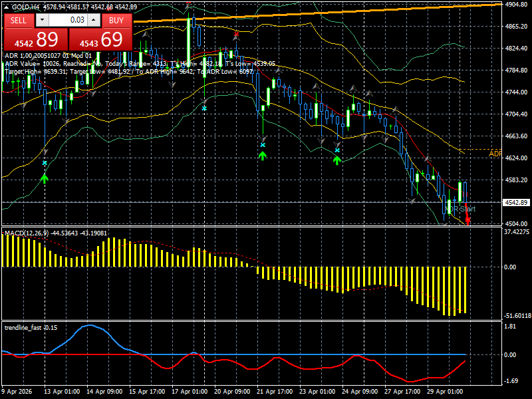Increase lot volume with the up arrow
Image resolution: width=532 pixels, height=399 pixels.
[94, 20]
